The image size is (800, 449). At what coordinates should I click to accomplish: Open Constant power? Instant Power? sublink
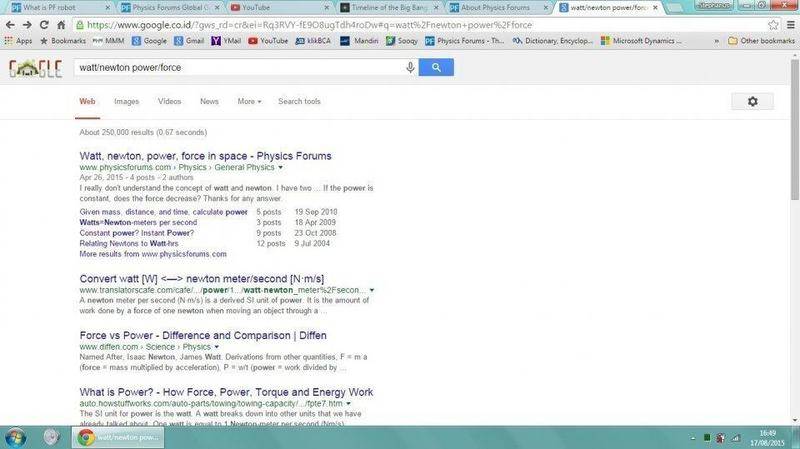(137, 233)
